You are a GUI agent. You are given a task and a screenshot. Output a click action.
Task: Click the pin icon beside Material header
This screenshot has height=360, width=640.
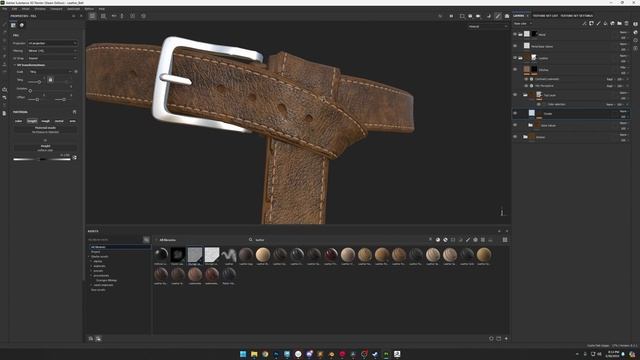[74, 112]
